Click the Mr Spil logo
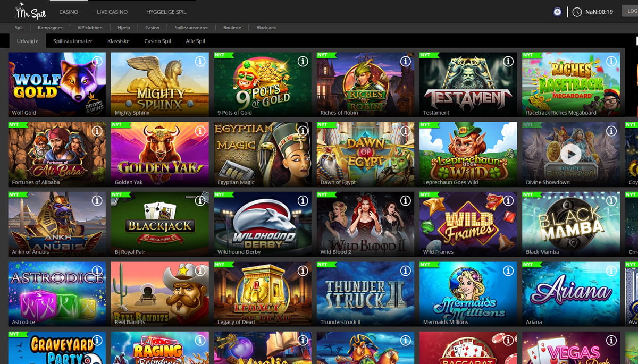The width and height of the screenshot is (638, 364). click(x=30, y=11)
